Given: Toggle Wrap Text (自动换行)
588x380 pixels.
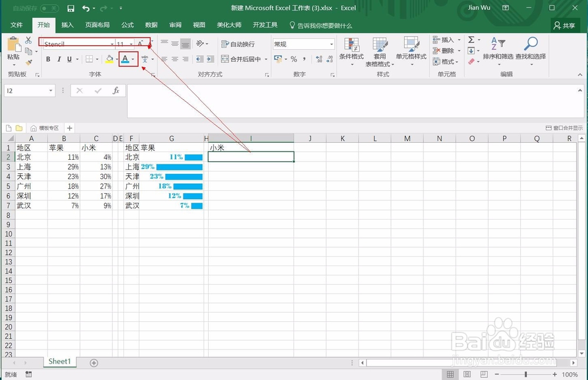Looking at the screenshot, I should [x=238, y=44].
